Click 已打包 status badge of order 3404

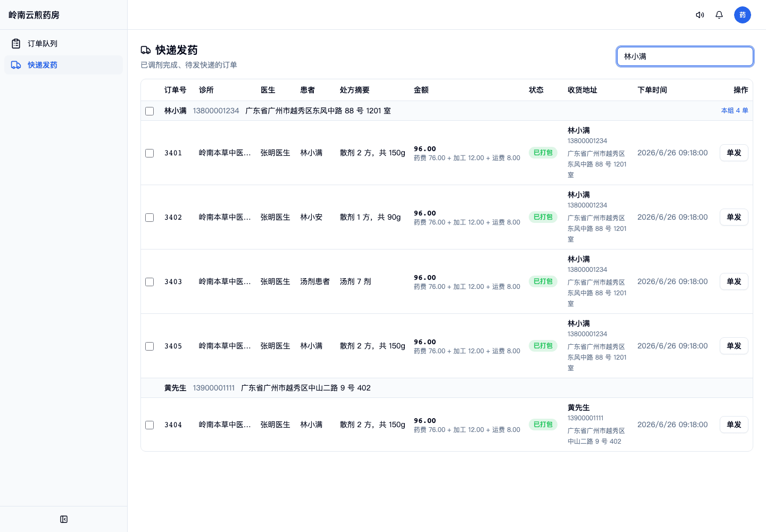(543, 425)
